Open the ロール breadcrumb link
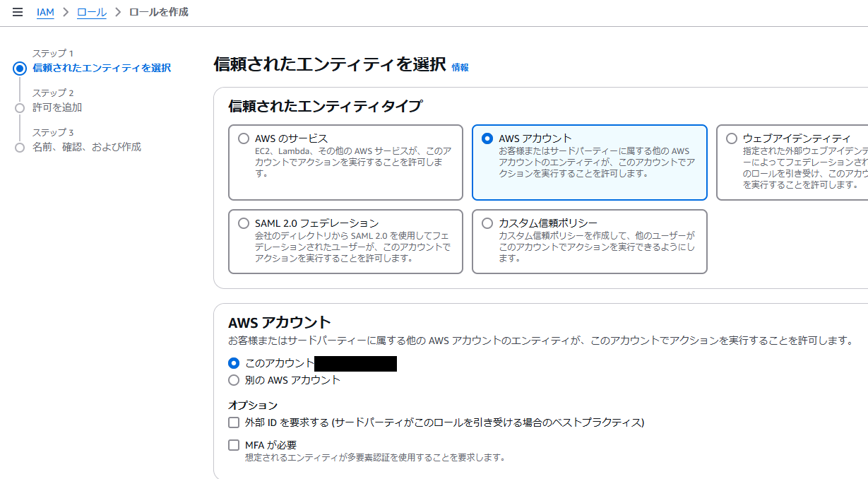 pyautogui.click(x=90, y=12)
